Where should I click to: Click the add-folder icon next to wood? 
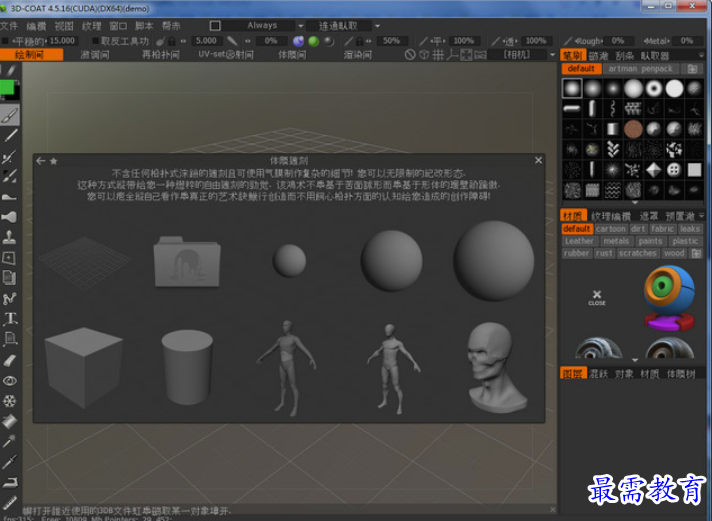click(696, 253)
